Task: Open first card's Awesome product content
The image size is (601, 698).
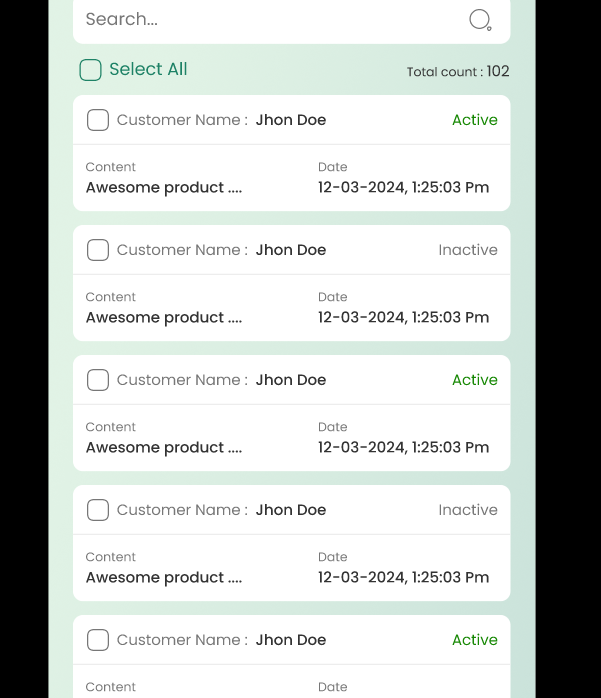Action: tap(164, 187)
